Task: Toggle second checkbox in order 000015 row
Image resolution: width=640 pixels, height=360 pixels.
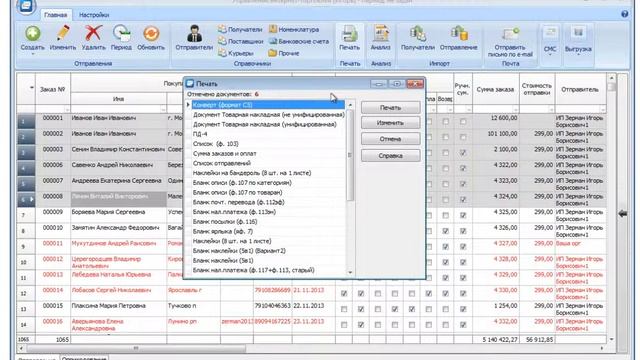Action: click(x=361, y=309)
